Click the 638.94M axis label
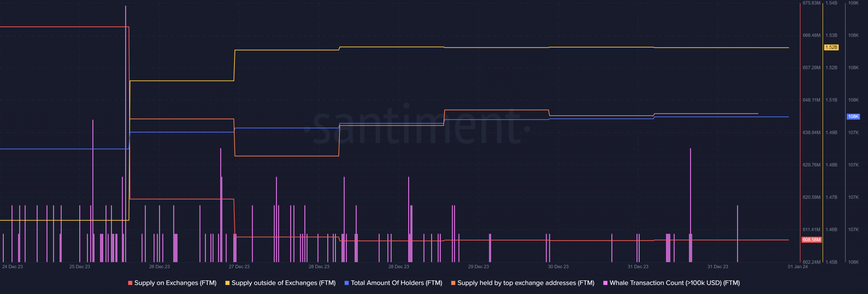 pyautogui.click(x=811, y=133)
